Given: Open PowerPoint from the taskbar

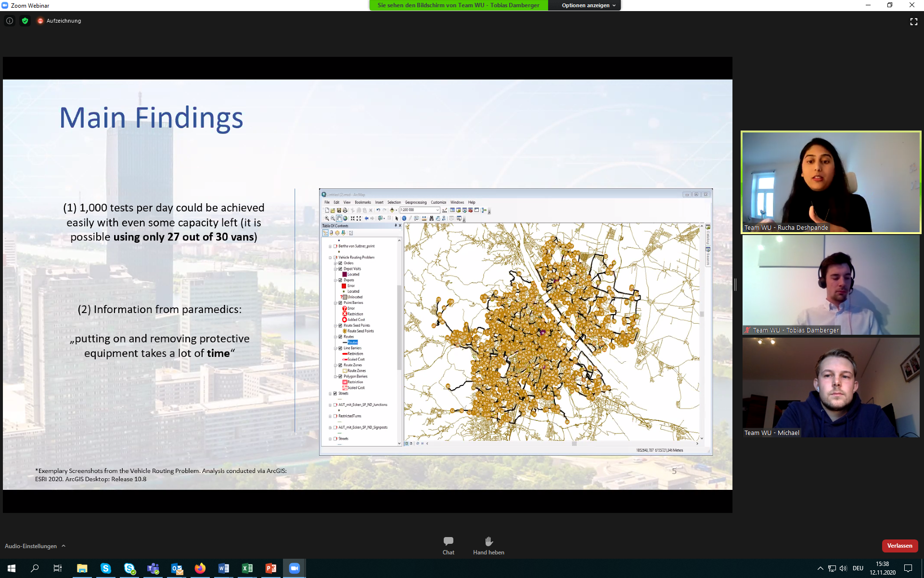Looking at the screenshot, I should coord(270,568).
